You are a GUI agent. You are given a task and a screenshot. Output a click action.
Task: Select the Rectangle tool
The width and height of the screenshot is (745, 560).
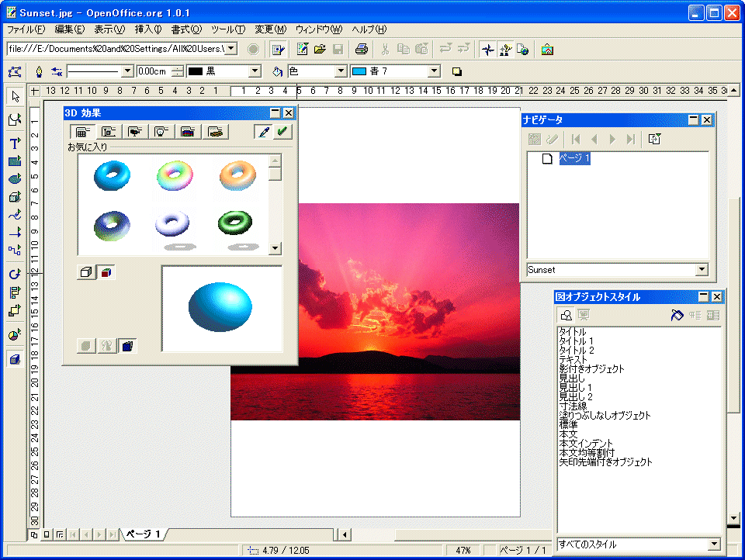(x=16, y=161)
